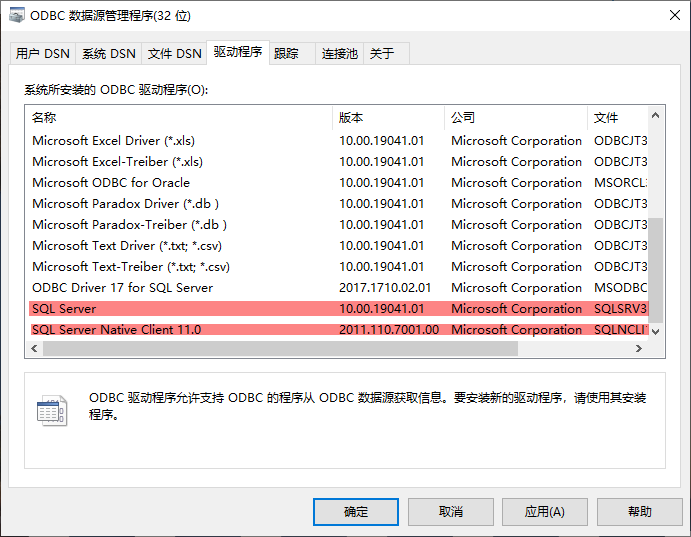Click the 确定 button

356,512
